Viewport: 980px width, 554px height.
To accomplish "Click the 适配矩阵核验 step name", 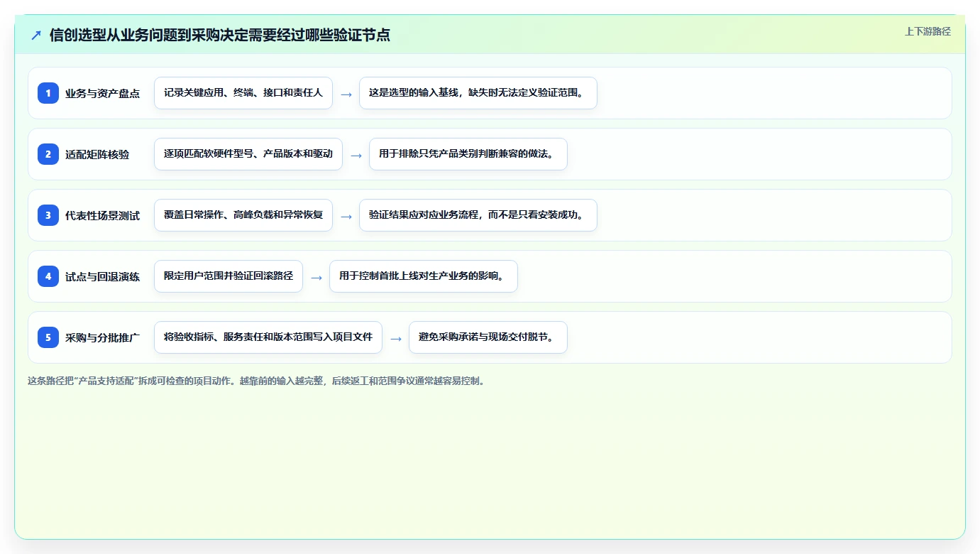I will 97,154.
